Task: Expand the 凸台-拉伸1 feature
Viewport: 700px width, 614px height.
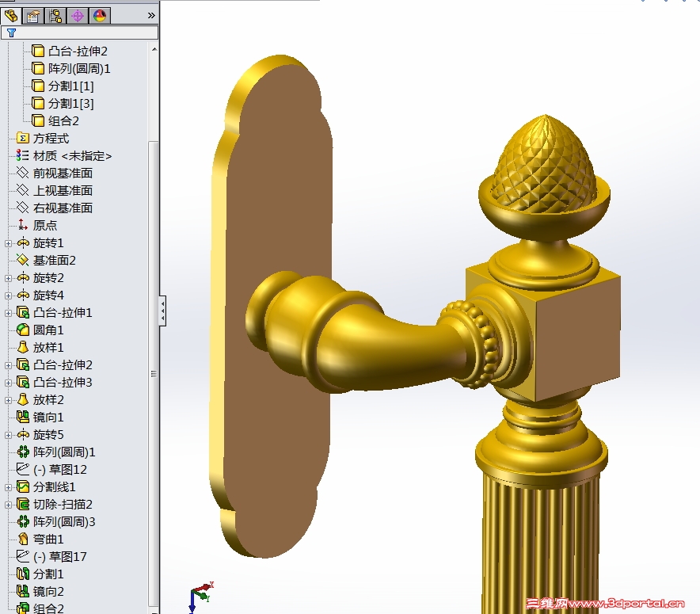Action: (x=8, y=313)
